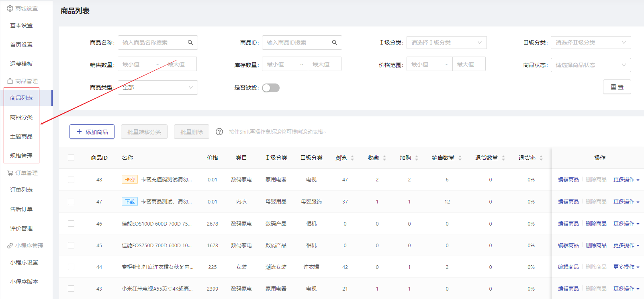Image resolution: width=644 pixels, height=299 pixels.
Task: Click the 批量转移分类 button
Action: point(144,132)
